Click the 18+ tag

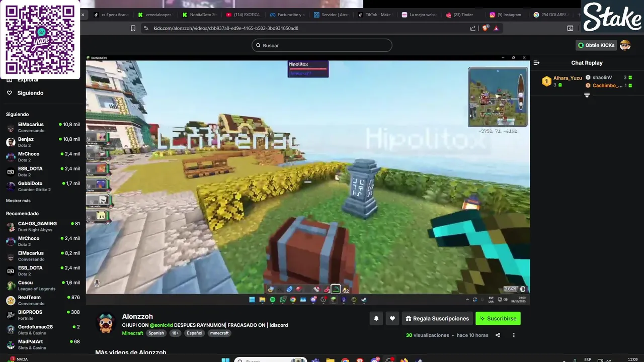tap(175, 333)
